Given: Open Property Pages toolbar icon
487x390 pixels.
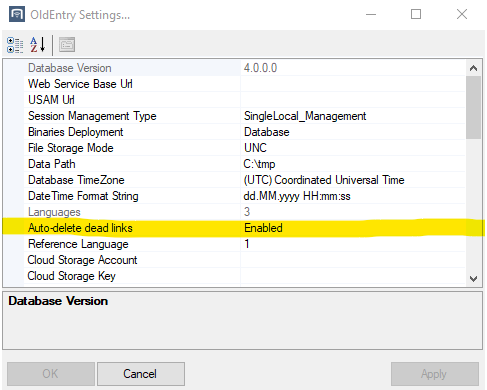Looking at the screenshot, I should coord(67,45).
